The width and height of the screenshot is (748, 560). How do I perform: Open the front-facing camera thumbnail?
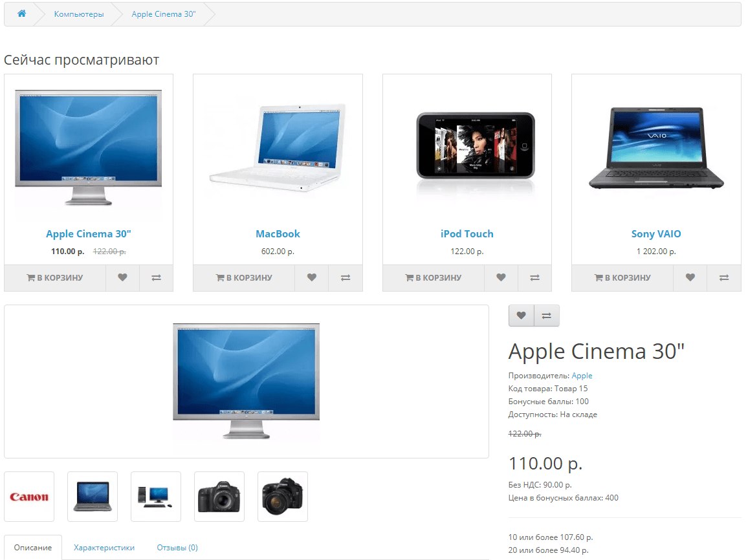click(x=219, y=497)
